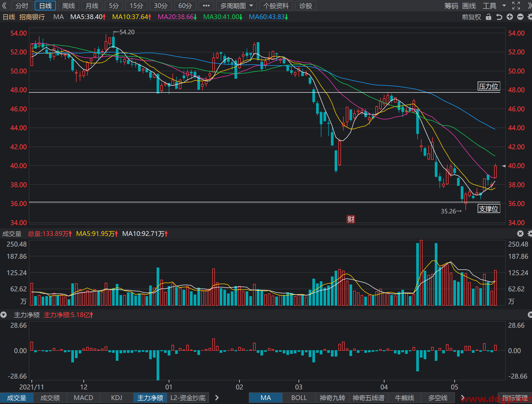This screenshot has width=532, height=404.
Task: Close the volume indicator panel
Action: pyautogui.click(x=520, y=234)
